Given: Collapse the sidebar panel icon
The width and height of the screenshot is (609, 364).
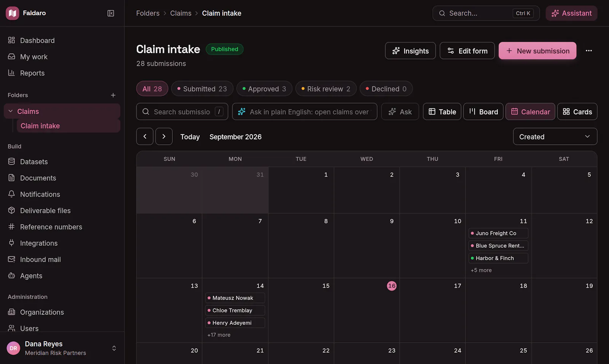Looking at the screenshot, I should pos(111,13).
